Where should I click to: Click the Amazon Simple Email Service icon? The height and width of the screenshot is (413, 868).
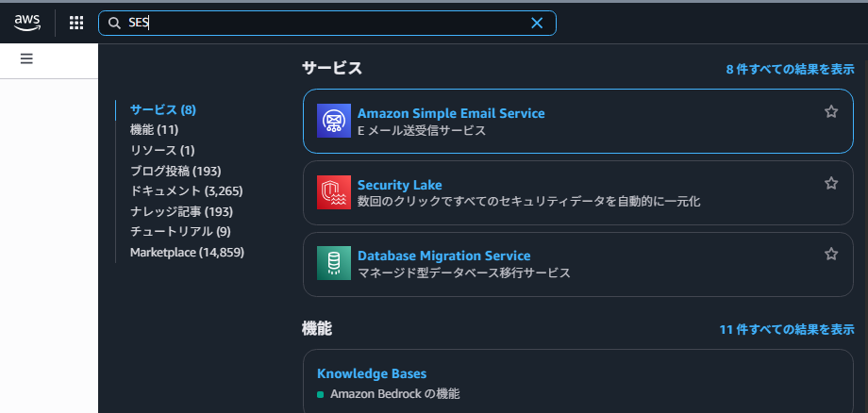tap(334, 122)
